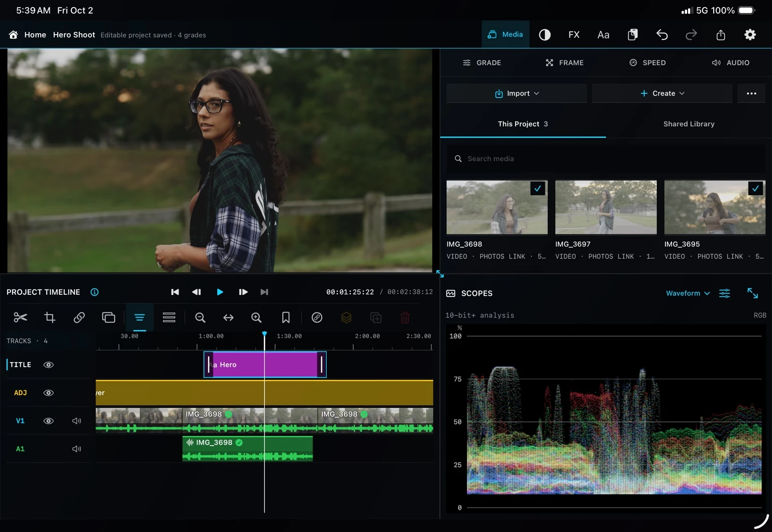Click the link clips chain icon
Screen dimensions: 772x532
79,317
